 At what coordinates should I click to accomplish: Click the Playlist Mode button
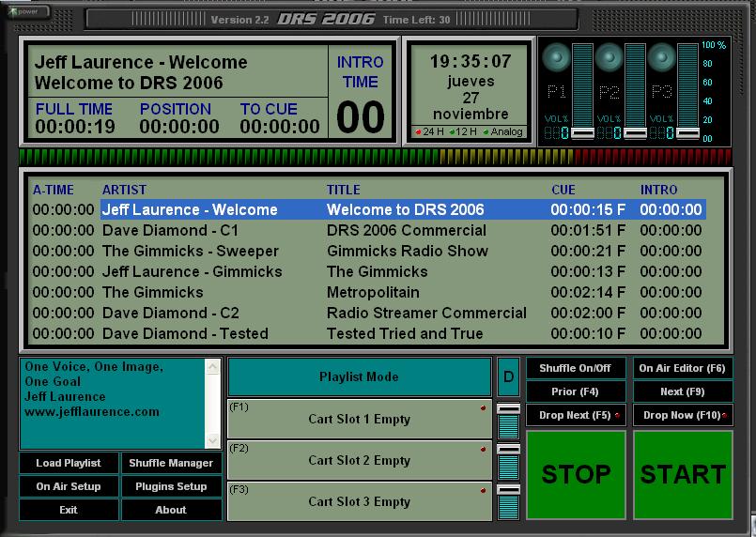pos(359,376)
